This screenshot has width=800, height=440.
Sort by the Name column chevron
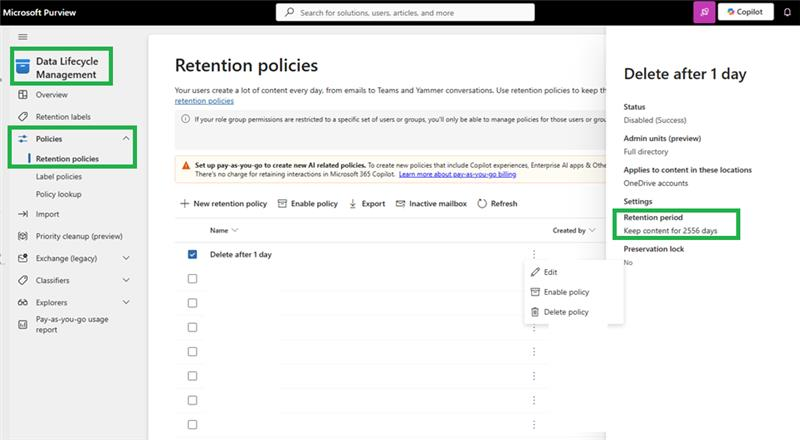pos(235,230)
